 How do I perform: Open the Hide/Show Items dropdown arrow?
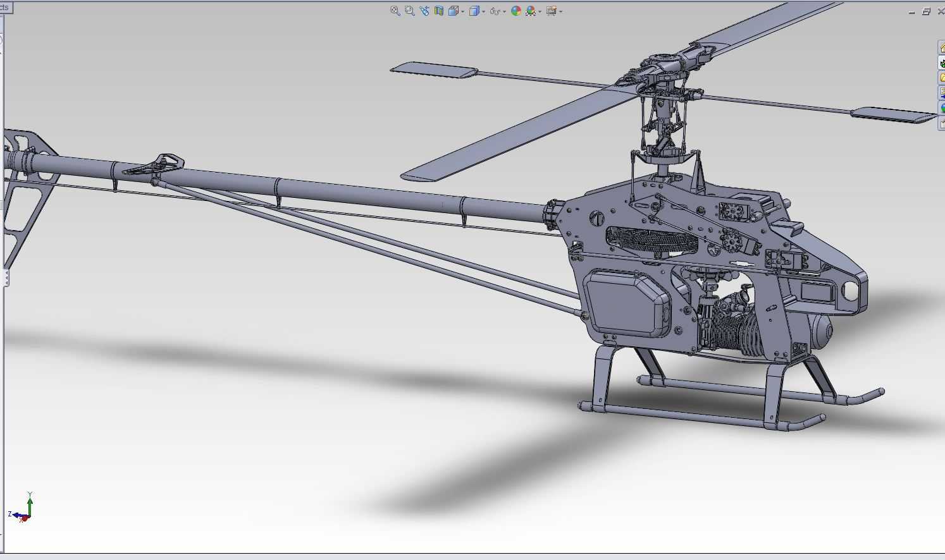click(x=505, y=11)
